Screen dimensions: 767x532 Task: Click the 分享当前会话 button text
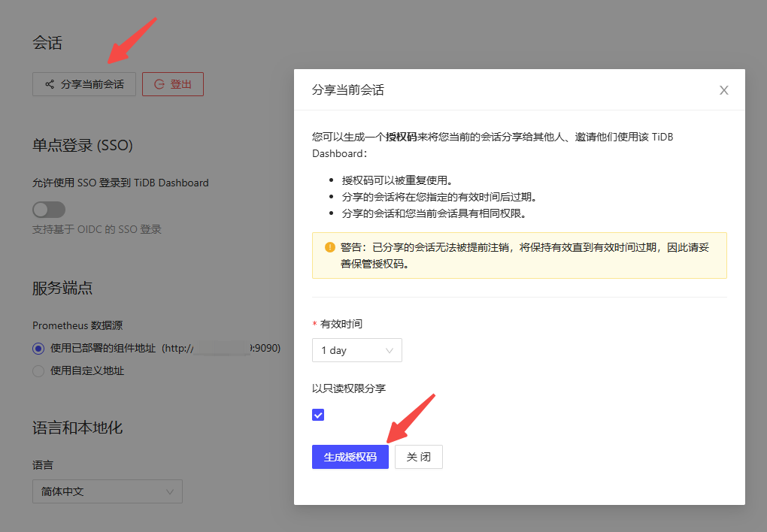(x=92, y=84)
